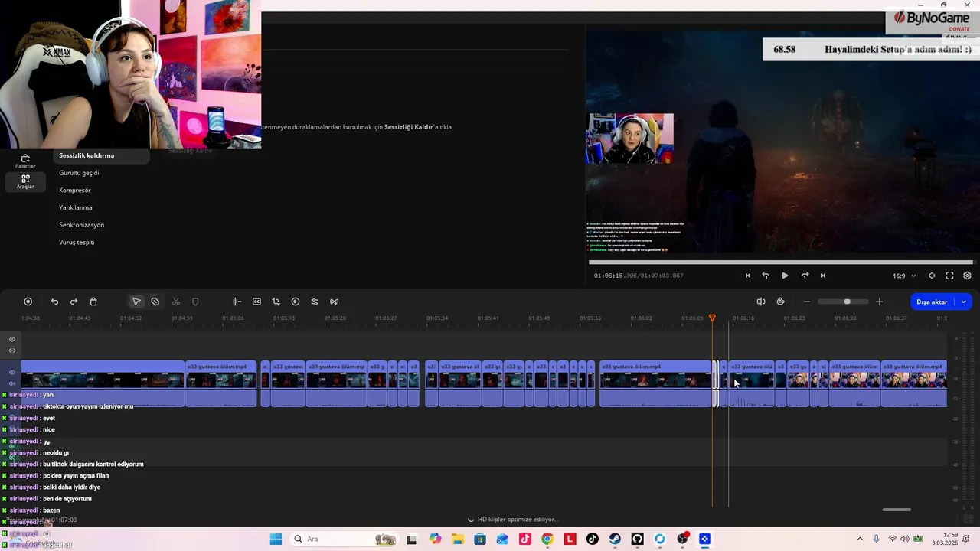
Task: Open the 16:9 aspect ratio dropdown
Action: click(x=903, y=275)
